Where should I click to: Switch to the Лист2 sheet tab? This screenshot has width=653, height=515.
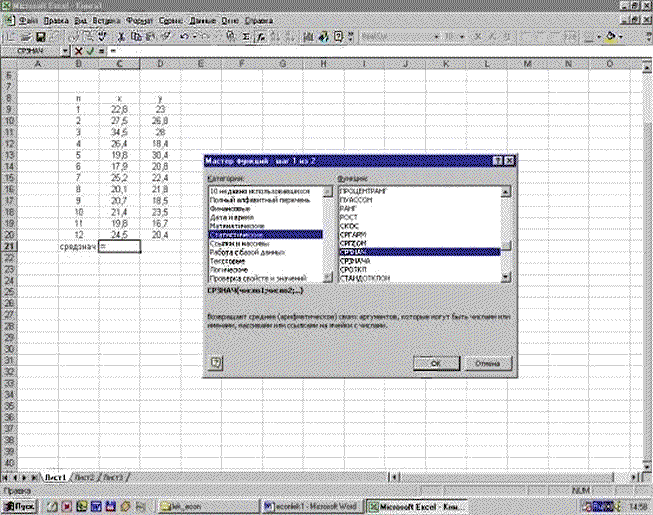pyautogui.click(x=88, y=479)
